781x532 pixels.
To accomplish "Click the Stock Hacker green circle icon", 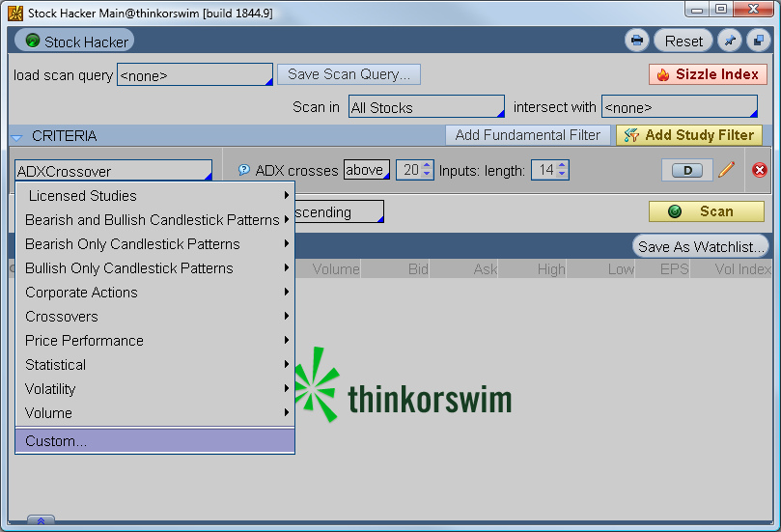I will coord(33,40).
